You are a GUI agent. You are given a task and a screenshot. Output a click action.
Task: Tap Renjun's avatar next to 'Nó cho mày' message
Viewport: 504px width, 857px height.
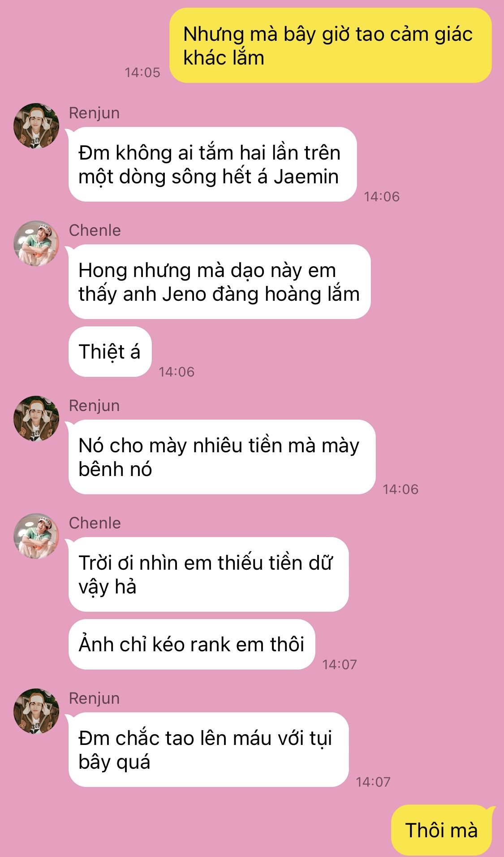pos(36,419)
